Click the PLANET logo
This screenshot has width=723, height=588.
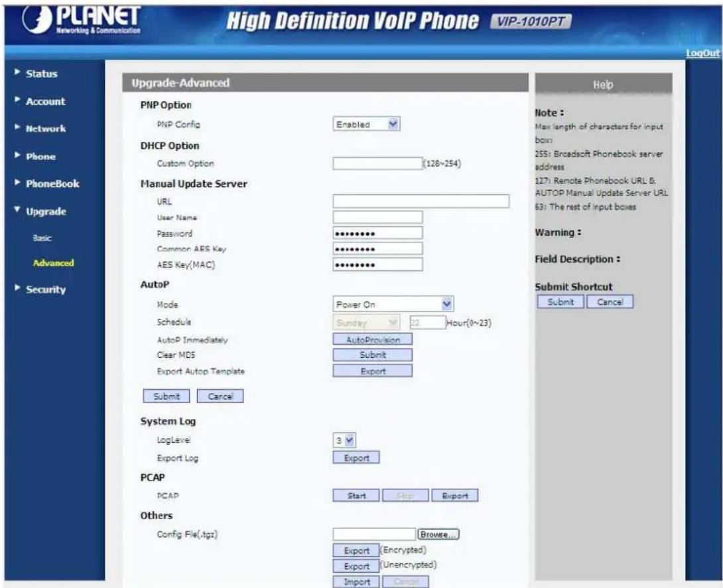pos(82,21)
